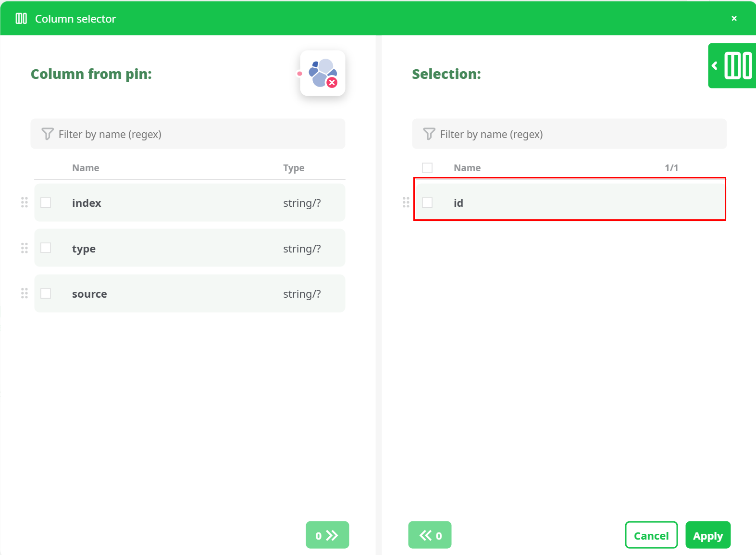756x555 pixels.
Task: Check the type column checkbox
Action: coord(46,248)
